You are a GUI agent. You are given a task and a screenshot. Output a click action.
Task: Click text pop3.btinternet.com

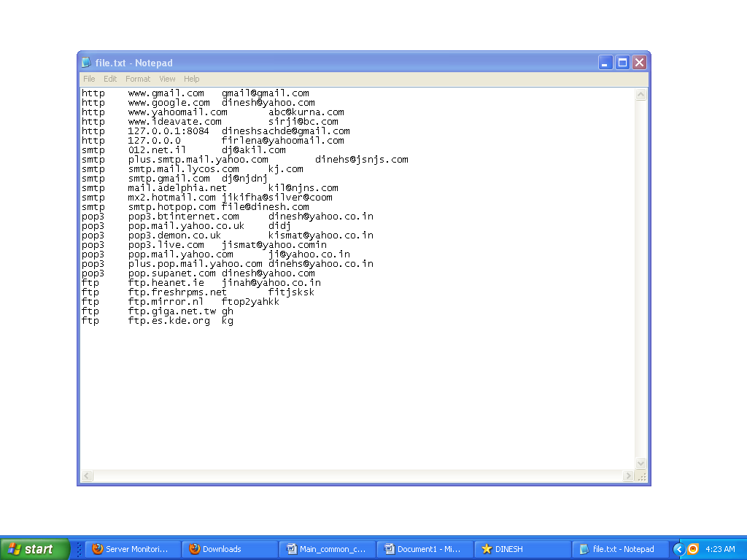pos(183,217)
